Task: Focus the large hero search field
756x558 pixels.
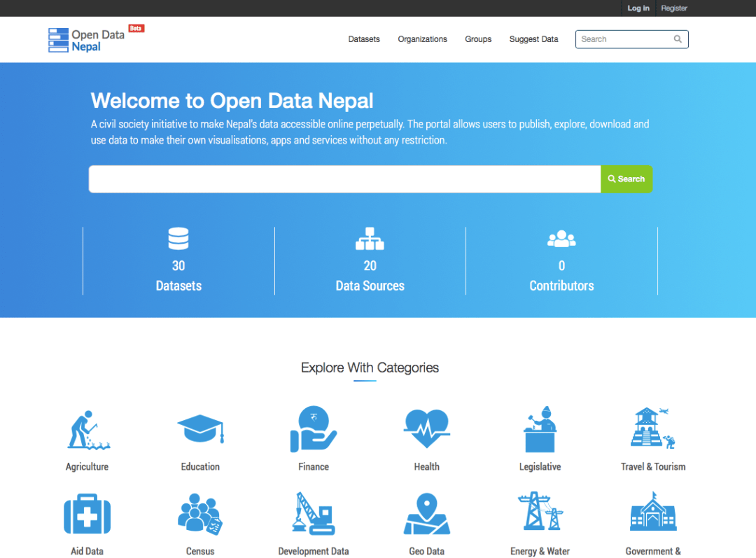Action: (x=344, y=179)
